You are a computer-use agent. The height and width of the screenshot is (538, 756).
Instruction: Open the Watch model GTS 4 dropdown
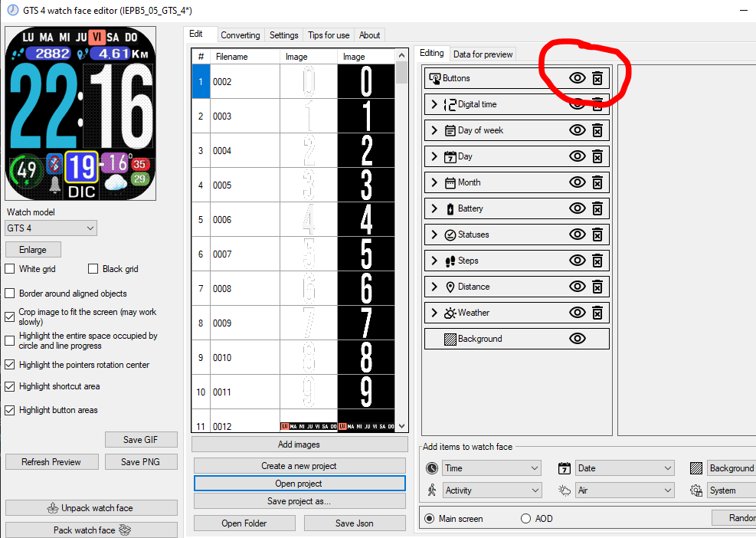point(51,228)
